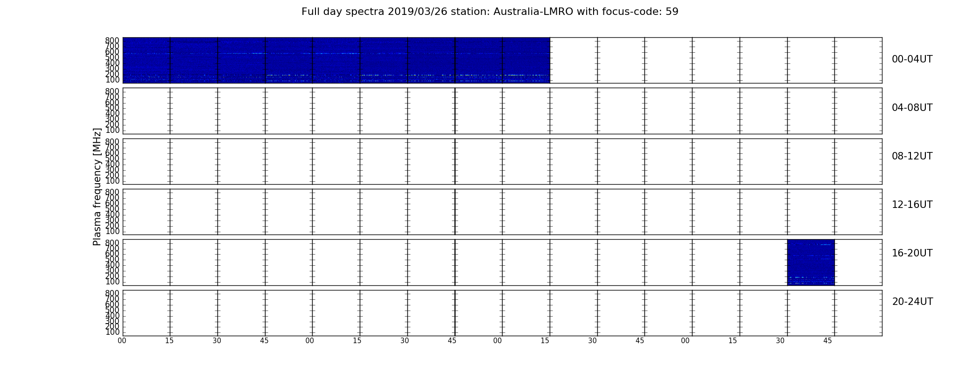Select the 12-16UT panel label
Image resolution: width=980 pixels, height=373 pixels.
pyautogui.click(x=912, y=205)
